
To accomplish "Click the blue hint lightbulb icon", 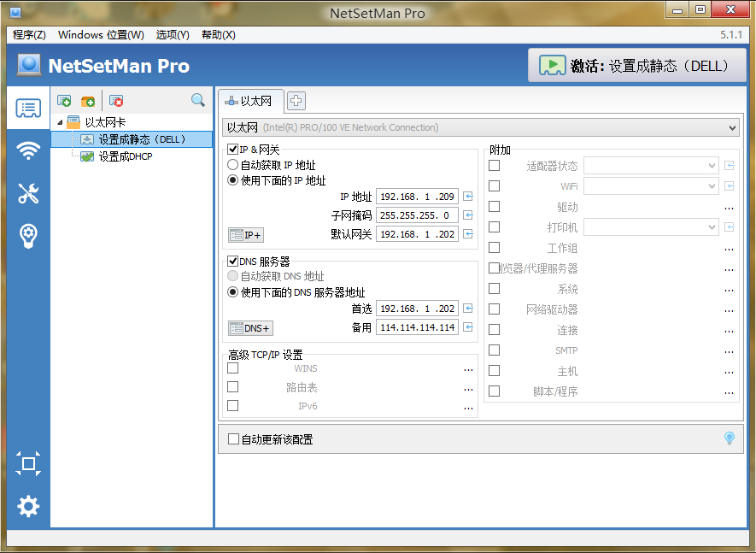I will point(730,438).
